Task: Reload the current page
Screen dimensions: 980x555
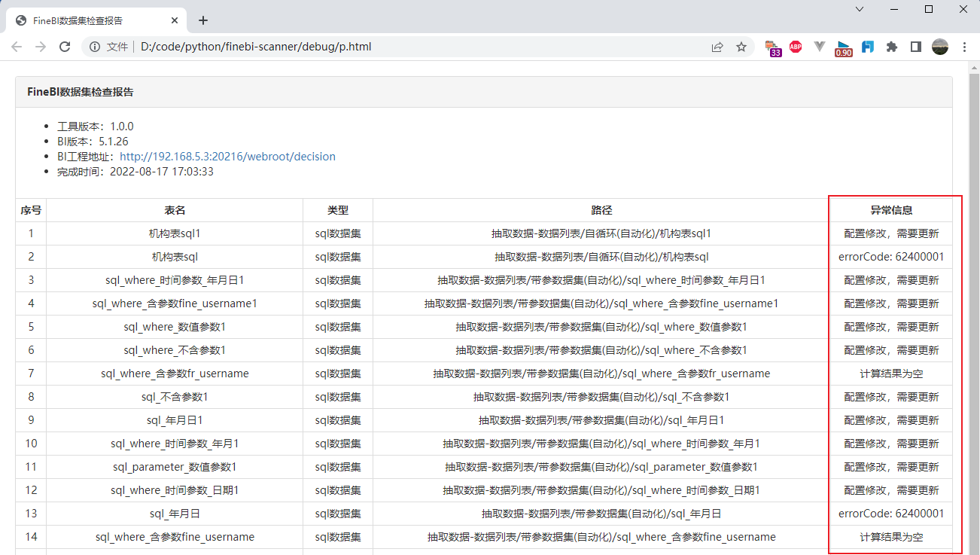Action: (x=65, y=47)
